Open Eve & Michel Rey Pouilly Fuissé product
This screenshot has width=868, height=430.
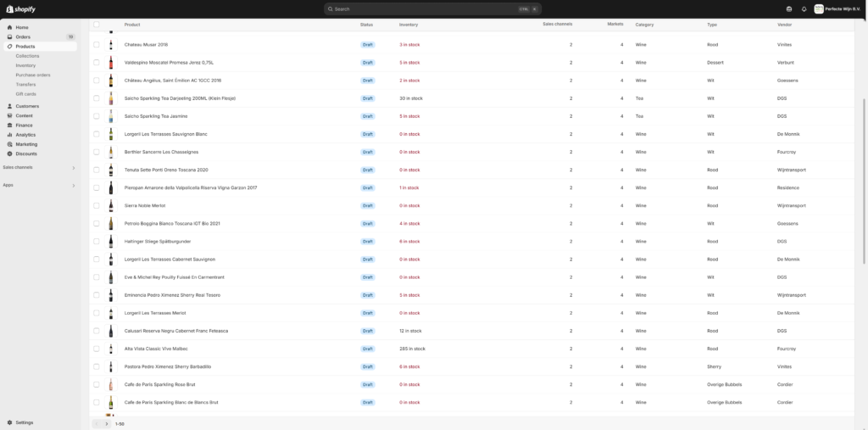[x=175, y=277]
